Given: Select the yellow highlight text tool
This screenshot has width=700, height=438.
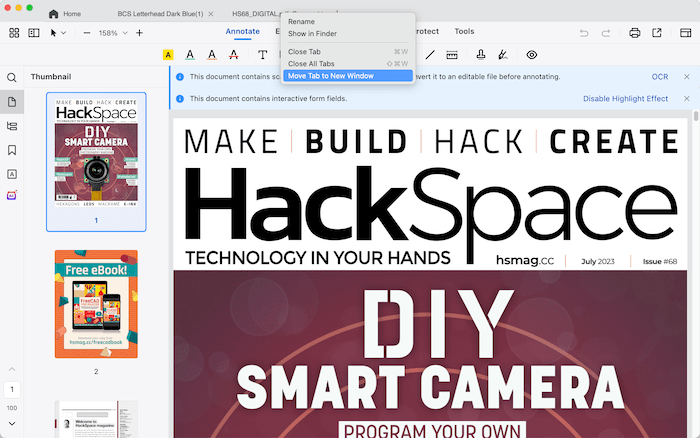Looking at the screenshot, I should click(x=168, y=55).
